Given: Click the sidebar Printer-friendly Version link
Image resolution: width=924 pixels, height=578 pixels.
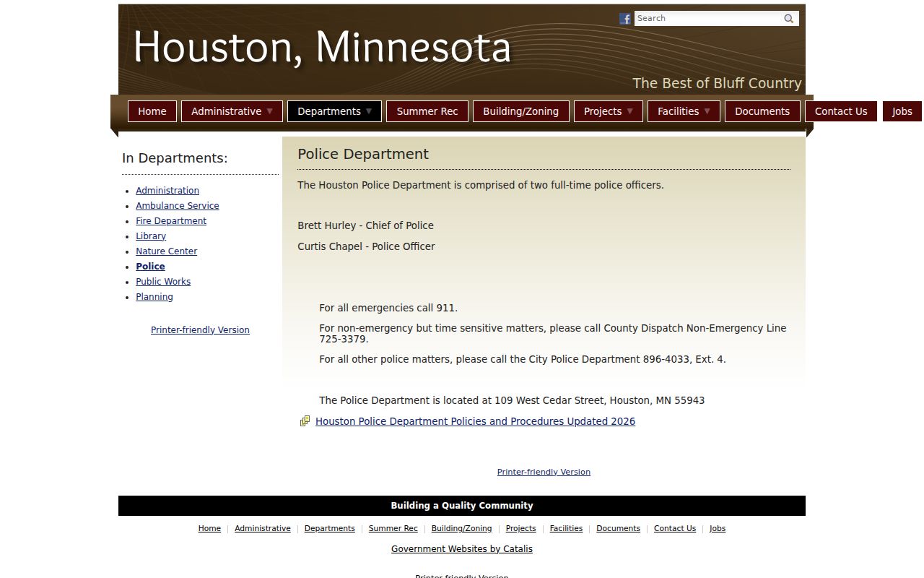Looking at the screenshot, I should pos(200,330).
